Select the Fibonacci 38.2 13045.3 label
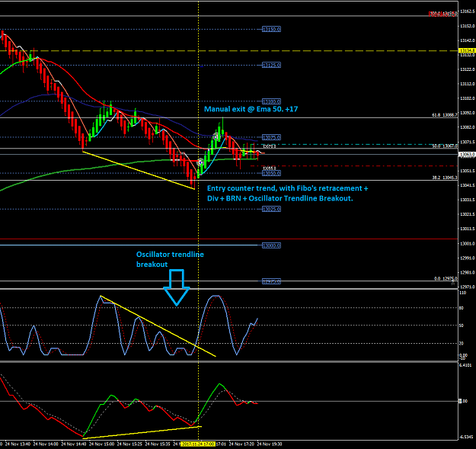This screenshot has height=449, width=476. (445, 178)
